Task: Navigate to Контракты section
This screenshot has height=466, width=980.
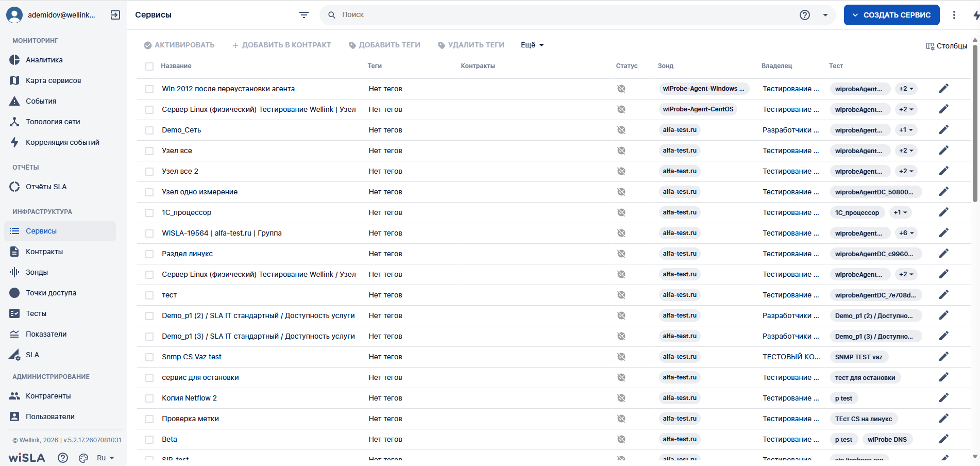Action: [x=60, y=252]
